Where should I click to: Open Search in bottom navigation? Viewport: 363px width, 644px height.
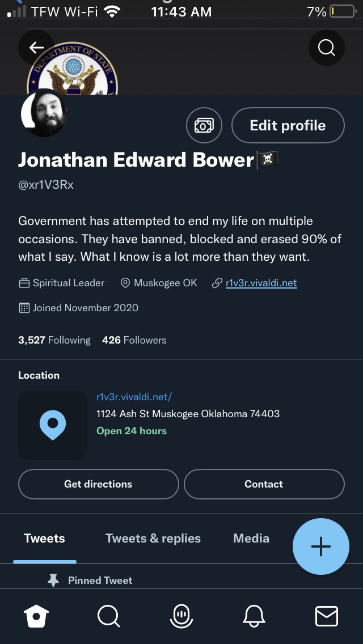tap(108, 616)
